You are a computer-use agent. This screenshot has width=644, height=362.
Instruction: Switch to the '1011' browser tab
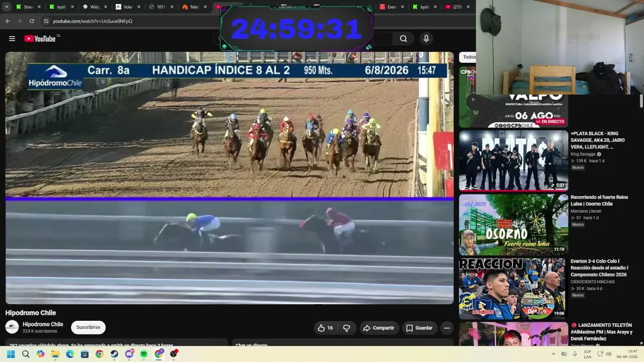point(161,7)
